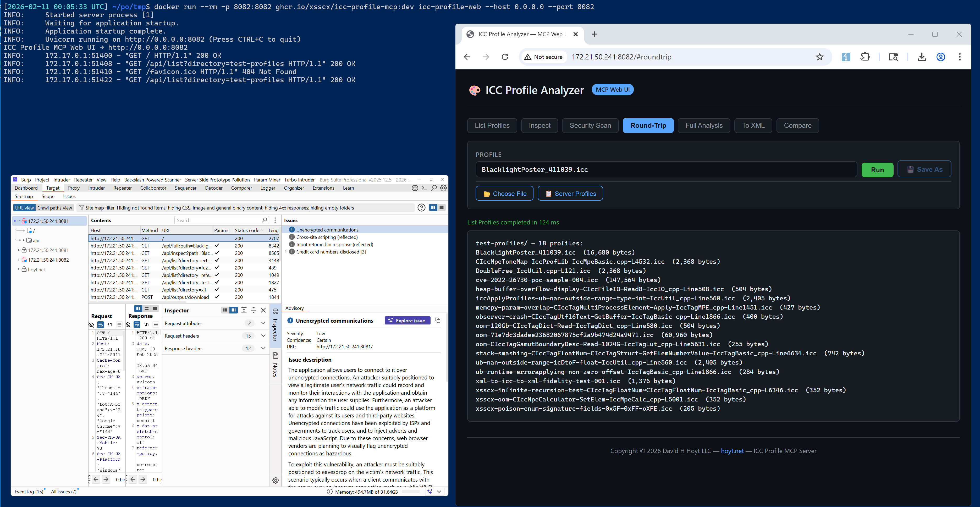Close the Inspector panel
980x507 pixels.
[x=263, y=310]
